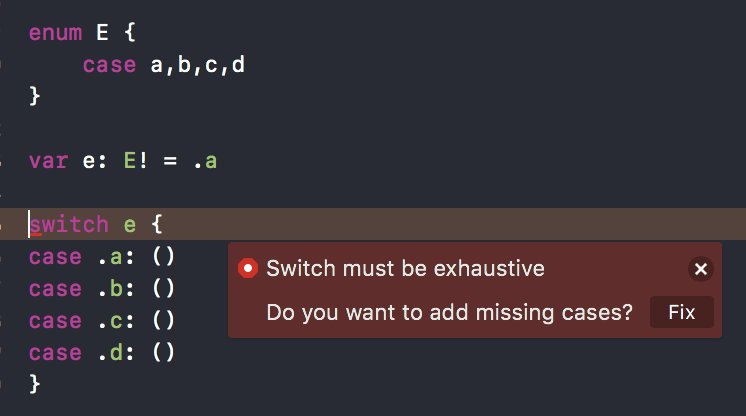Click the "Do you want to add missing cases?" text

[449, 312]
